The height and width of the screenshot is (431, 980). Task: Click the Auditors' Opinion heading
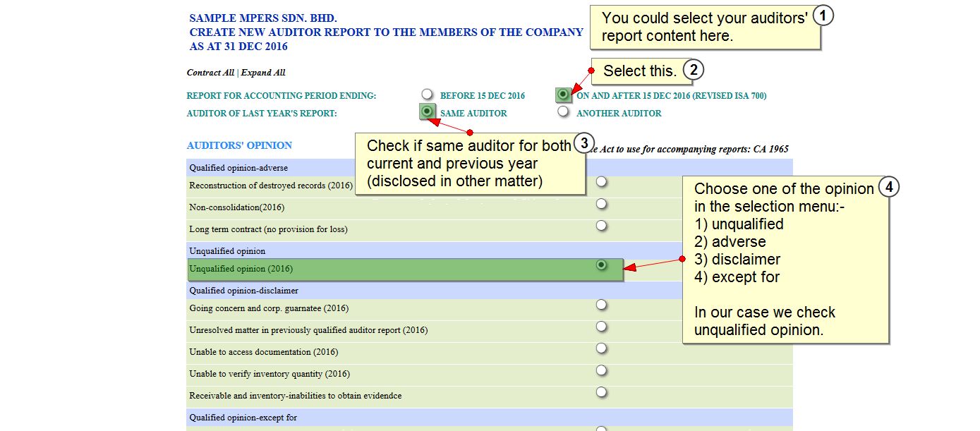pyautogui.click(x=239, y=145)
